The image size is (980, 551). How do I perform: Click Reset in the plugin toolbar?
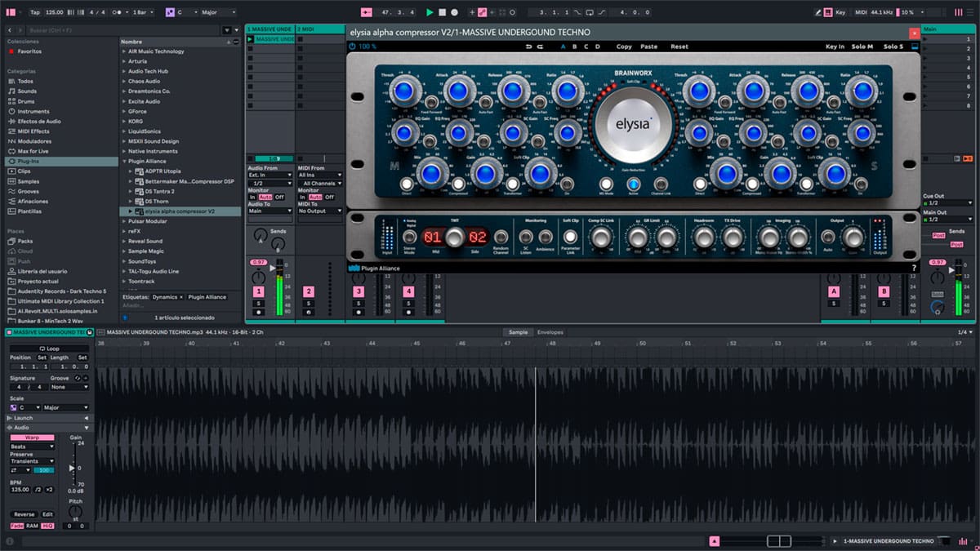coord(679,47)
